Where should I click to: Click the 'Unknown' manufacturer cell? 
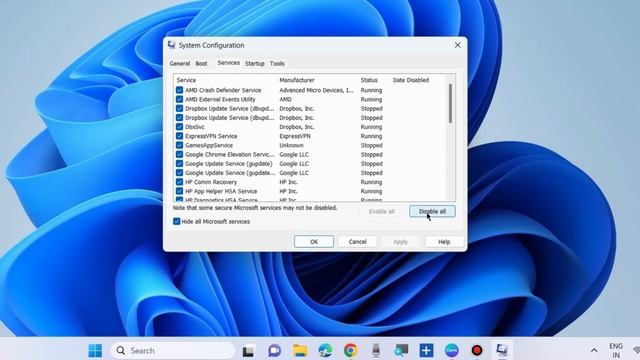tap(291, 145)
